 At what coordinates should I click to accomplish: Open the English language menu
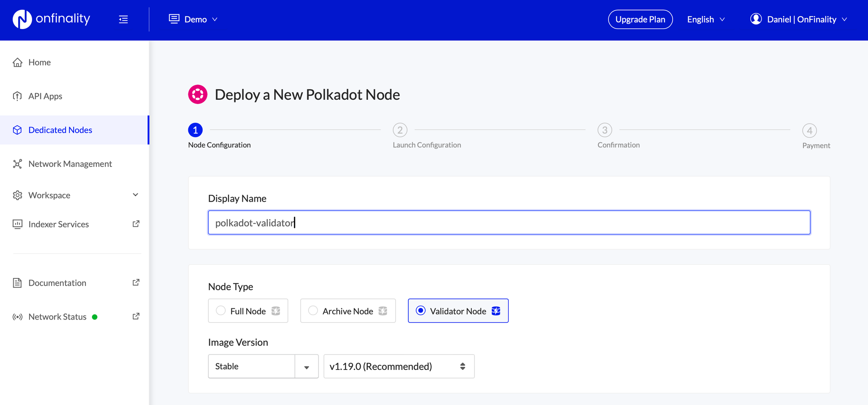(x=705, y=19)
